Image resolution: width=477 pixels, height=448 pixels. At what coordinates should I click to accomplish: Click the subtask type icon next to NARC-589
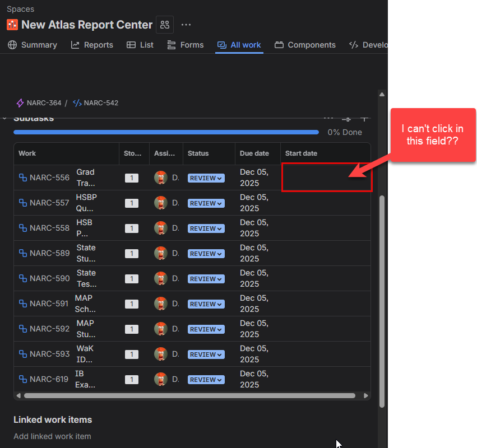pyautogui.click(x=22, y=253)
